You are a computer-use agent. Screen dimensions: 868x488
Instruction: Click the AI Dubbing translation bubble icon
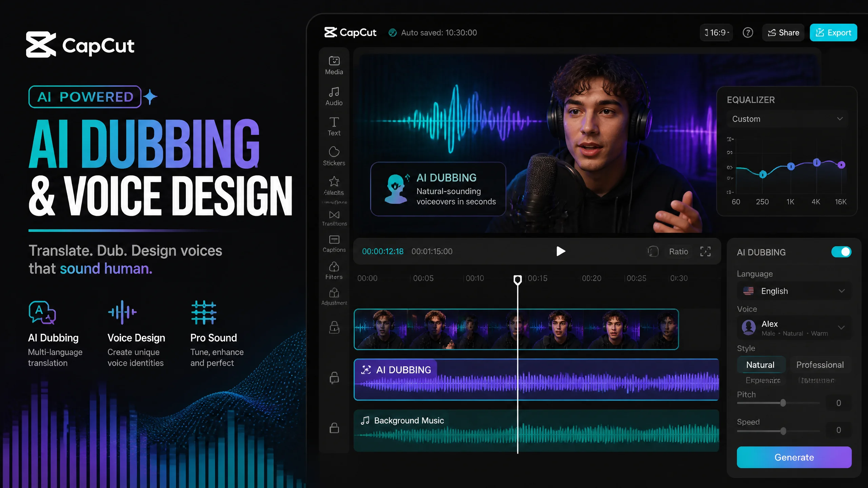pyautogui.click(x=42, y=312)
